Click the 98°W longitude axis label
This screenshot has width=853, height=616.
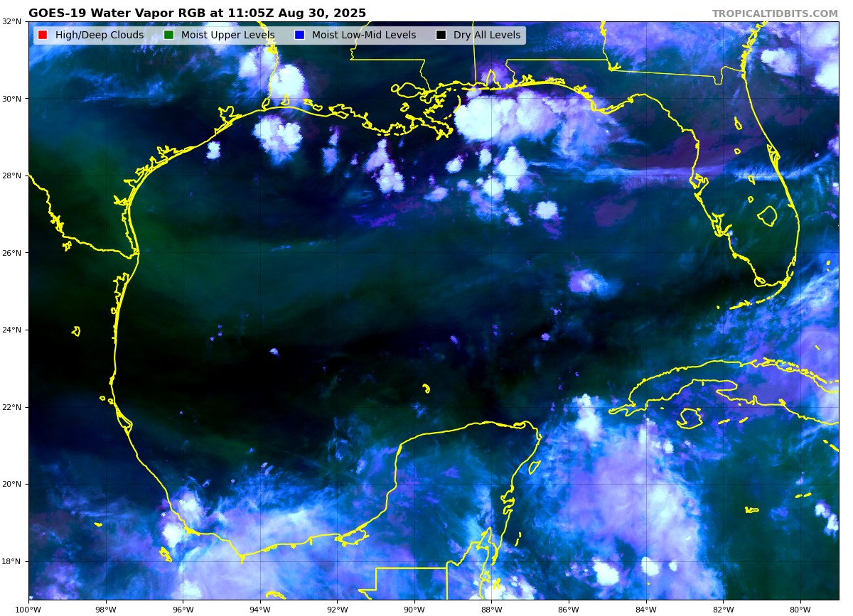105,609
